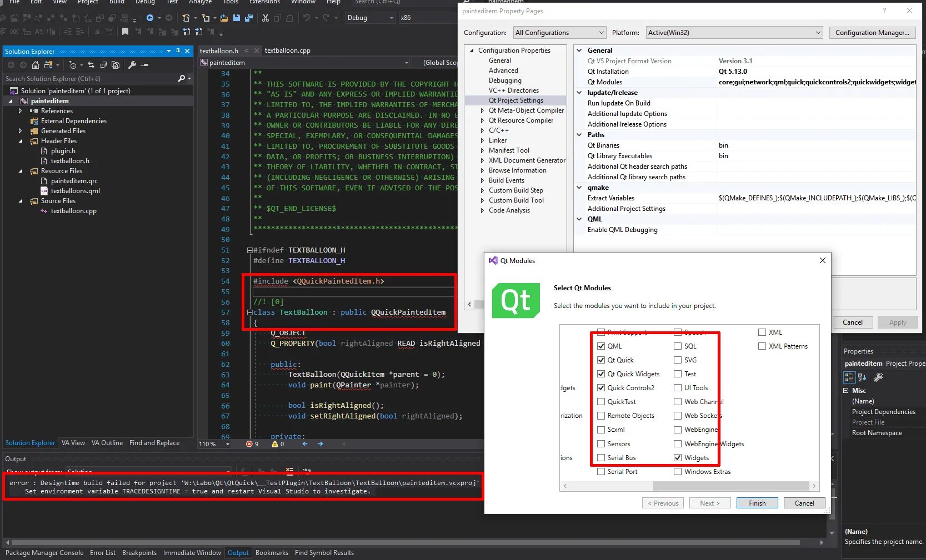Open the Breakpoints tab at bottom
926x560 pixels.
coord(139,553)
